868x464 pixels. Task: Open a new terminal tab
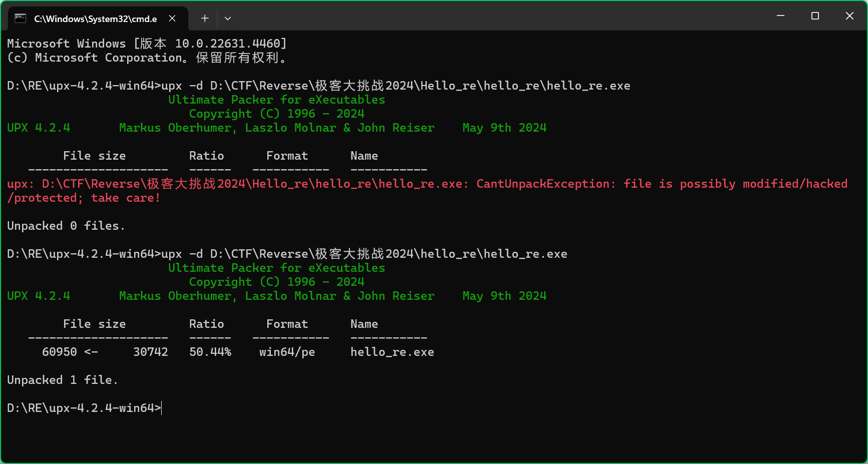[205, 19]
